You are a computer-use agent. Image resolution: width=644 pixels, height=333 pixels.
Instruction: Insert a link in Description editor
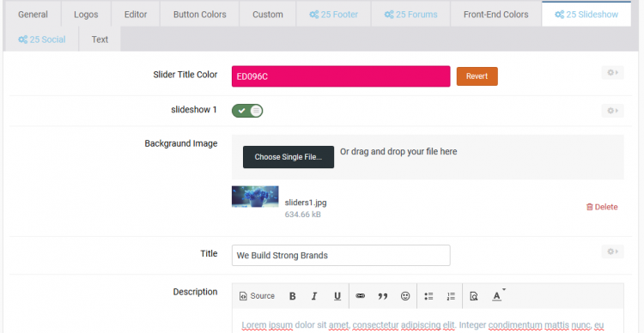(x=360, y=296)
